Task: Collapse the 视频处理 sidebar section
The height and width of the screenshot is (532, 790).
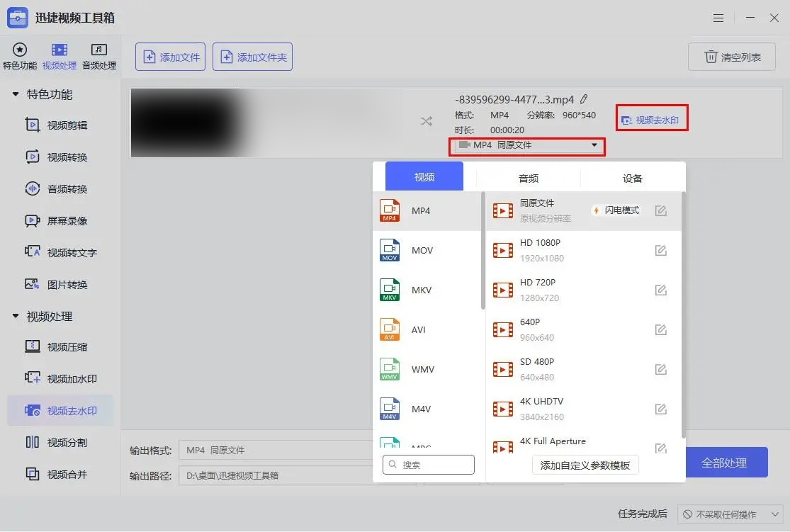Action: [x=16, y=317]
